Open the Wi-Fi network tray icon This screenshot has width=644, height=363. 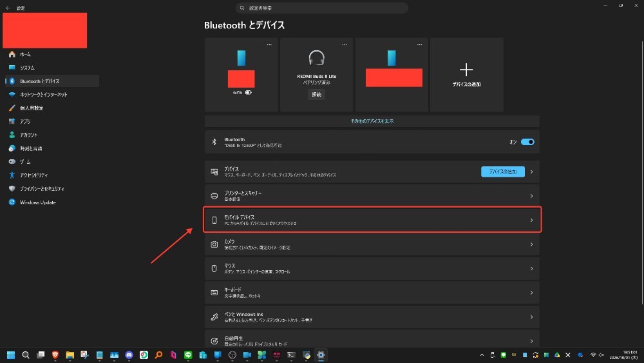(x=593, y=355)
